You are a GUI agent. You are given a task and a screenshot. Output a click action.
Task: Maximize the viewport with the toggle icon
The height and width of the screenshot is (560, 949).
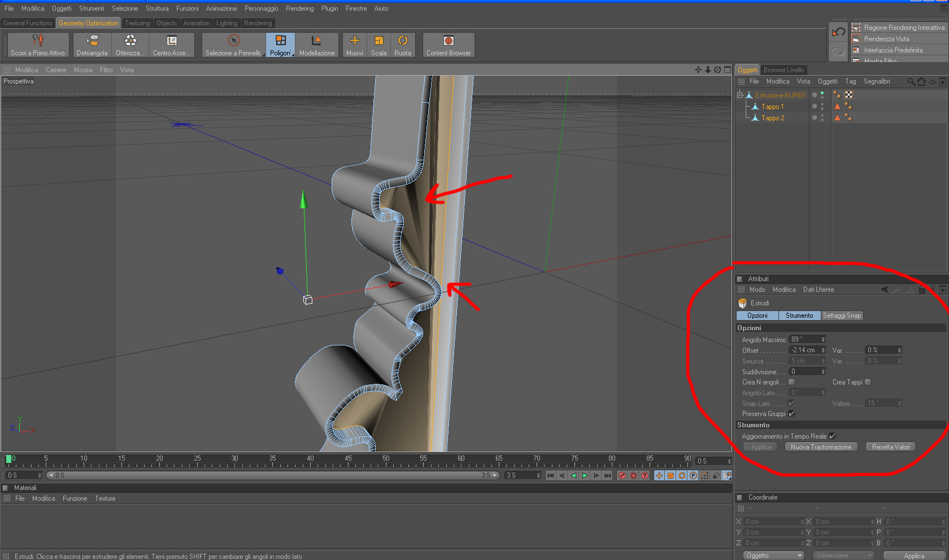728,69
